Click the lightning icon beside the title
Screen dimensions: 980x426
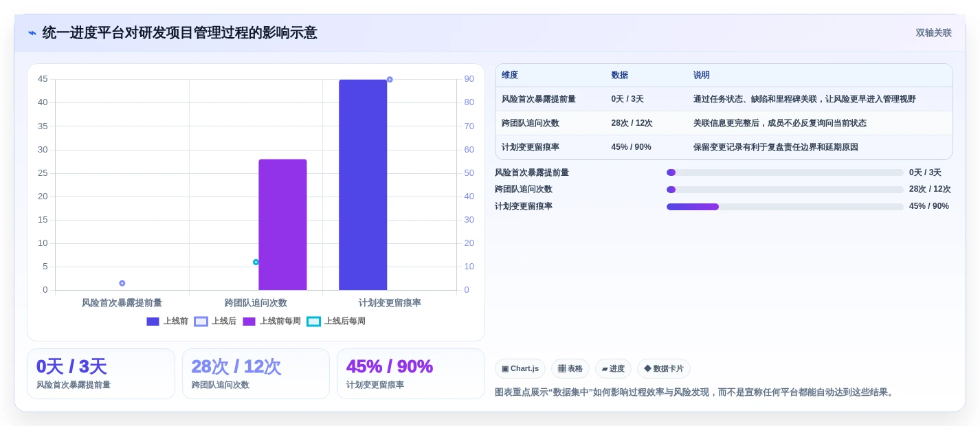(32, 33)
